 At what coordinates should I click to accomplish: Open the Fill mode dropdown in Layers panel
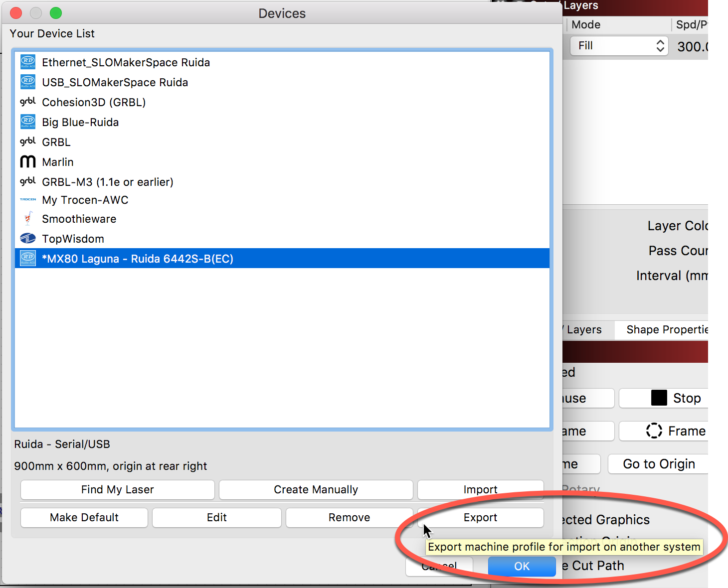click(619, 46)
